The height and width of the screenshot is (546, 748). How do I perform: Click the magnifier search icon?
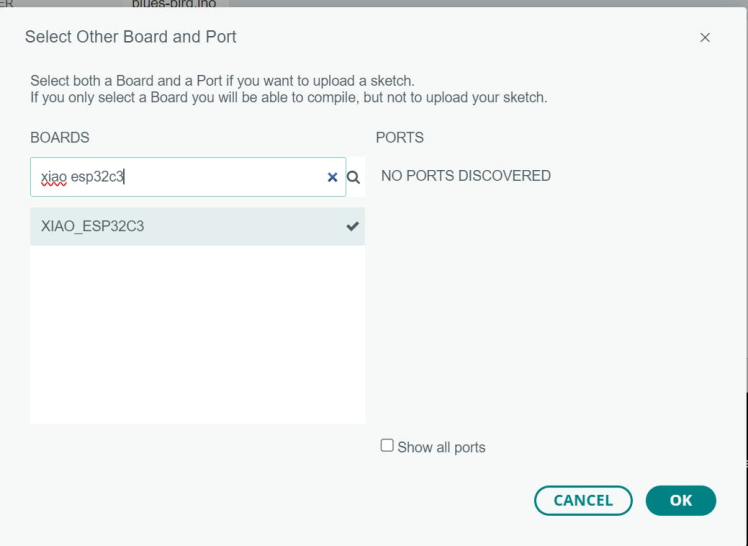pos(353,177)
